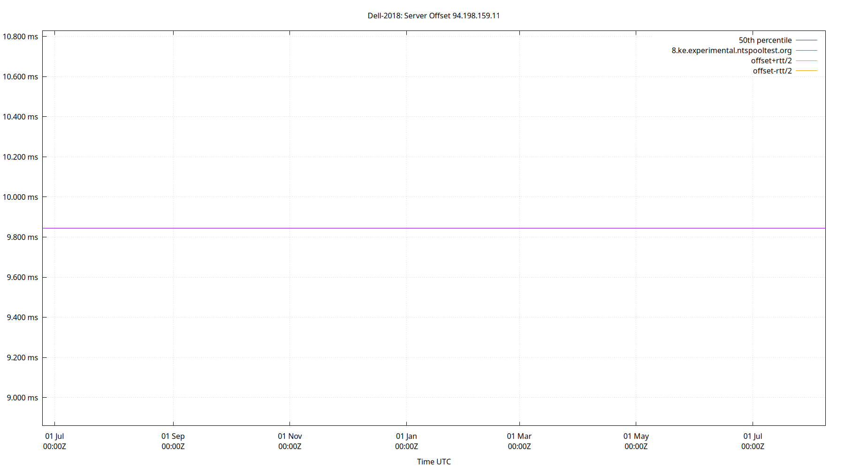
Task: Select the magenta offset line on the plot
Action: pos(422,228)
